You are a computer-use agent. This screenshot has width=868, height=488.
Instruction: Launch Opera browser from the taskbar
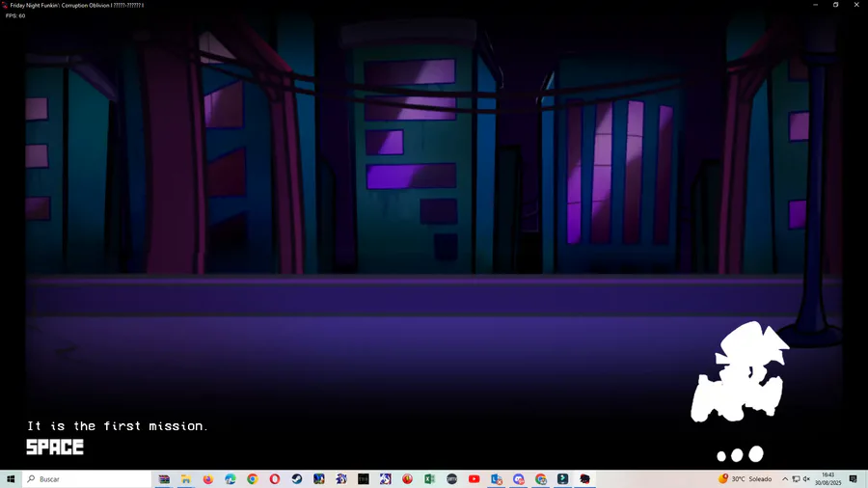pyautogui.click(x=275, y=479)
